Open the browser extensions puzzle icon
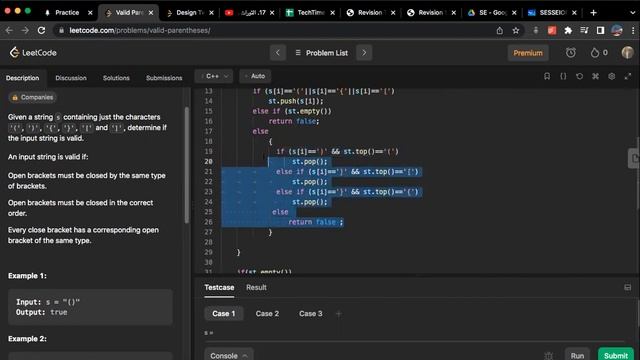 point(568,30)
